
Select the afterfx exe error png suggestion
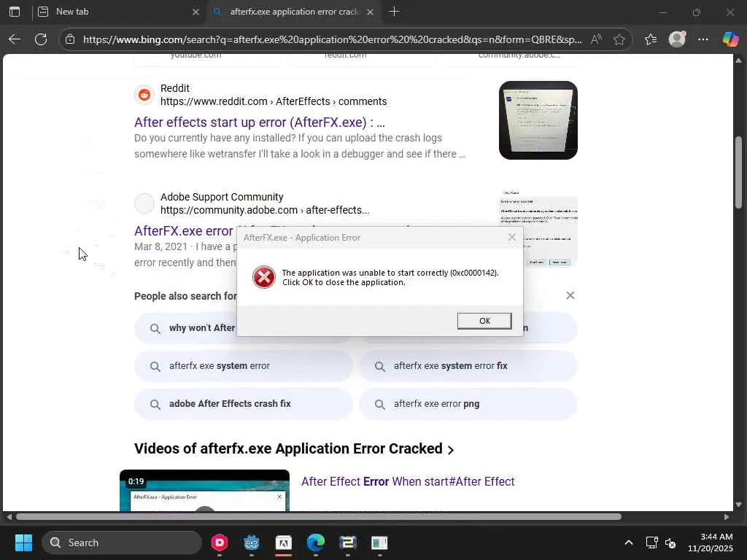[469, 404]
